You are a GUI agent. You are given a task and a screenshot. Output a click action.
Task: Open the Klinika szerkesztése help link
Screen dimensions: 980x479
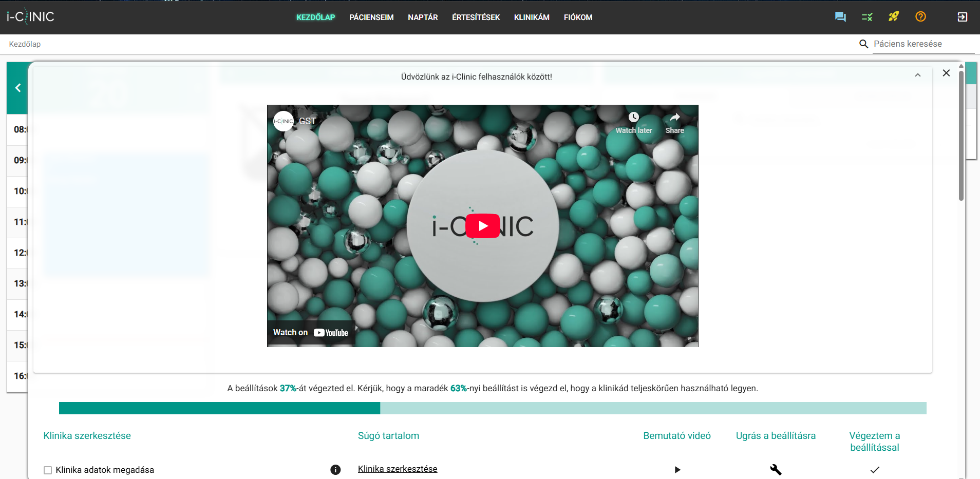398,469
